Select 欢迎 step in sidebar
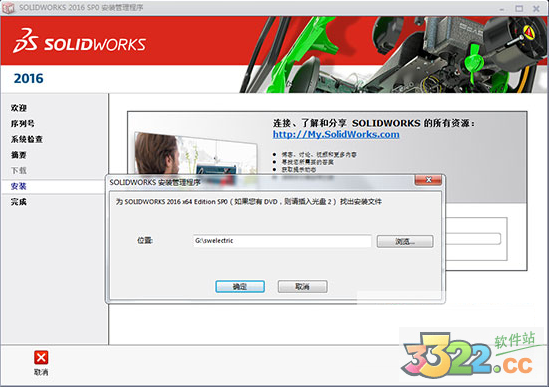549x387 pixels. 19,108
